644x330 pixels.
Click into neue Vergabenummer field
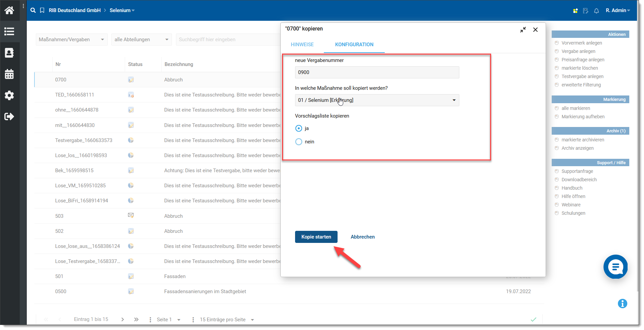(x=377, y=72)
